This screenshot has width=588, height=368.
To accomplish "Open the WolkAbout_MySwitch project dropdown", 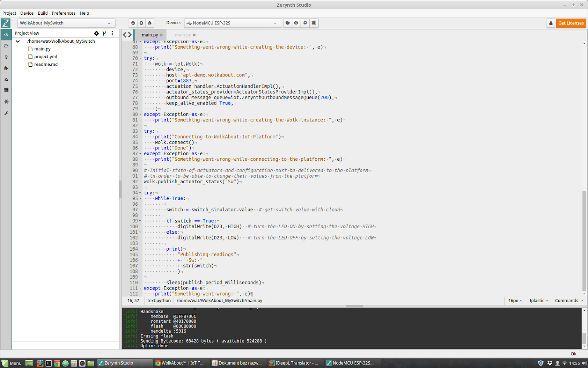I will (66, 23).
